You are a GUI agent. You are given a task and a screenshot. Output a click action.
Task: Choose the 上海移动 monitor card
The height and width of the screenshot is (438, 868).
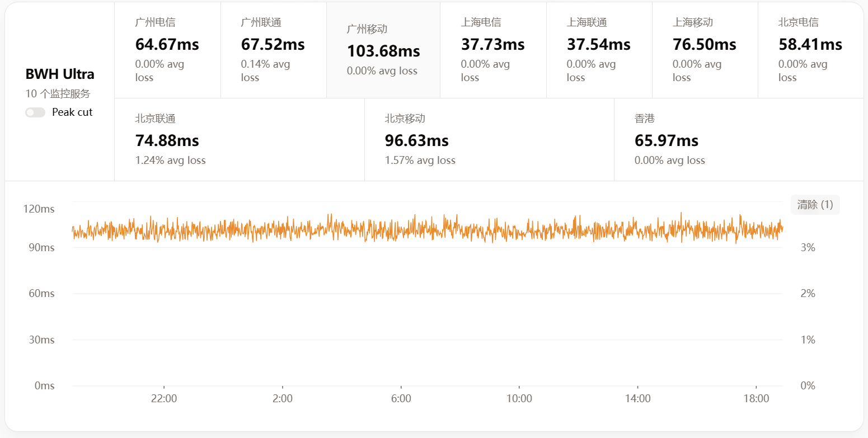point(705,50)
